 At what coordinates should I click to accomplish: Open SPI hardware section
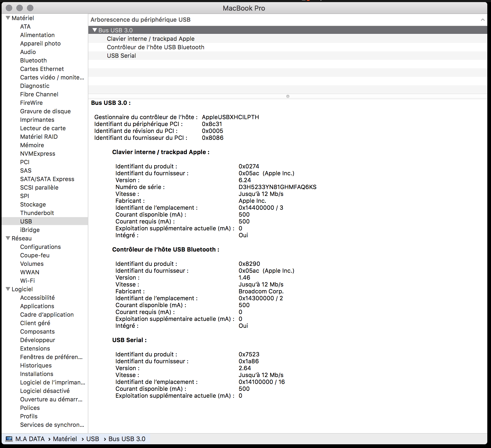pyautogui.click(x=25, y=196)
